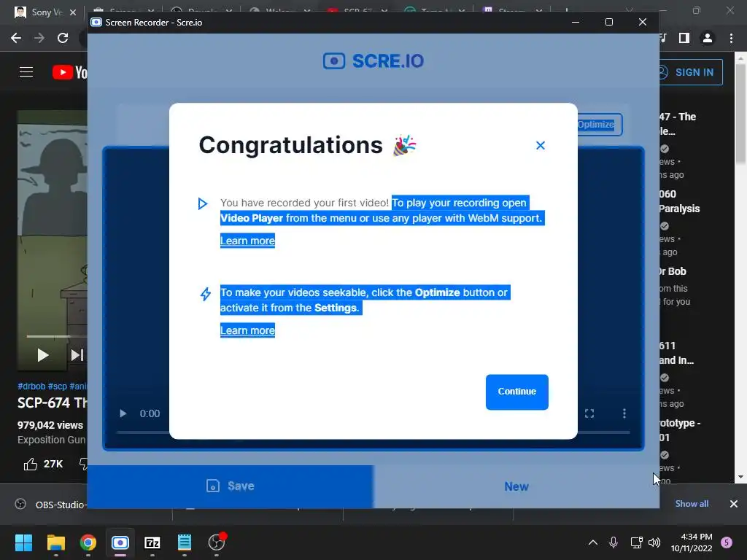Open Chrome profile icon
The height and width of the screenshot is (560, 747).
click(708, 38)
